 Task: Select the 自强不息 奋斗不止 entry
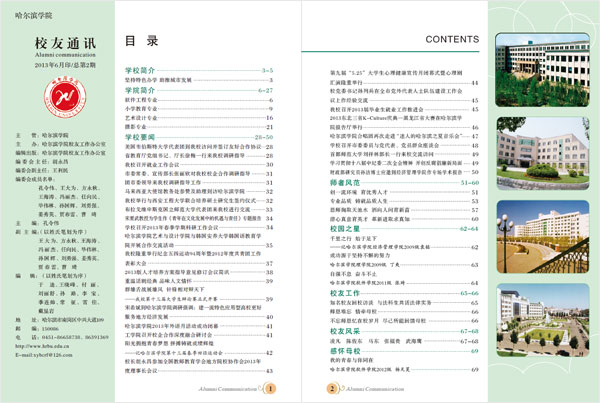click(x=354, y=274)
